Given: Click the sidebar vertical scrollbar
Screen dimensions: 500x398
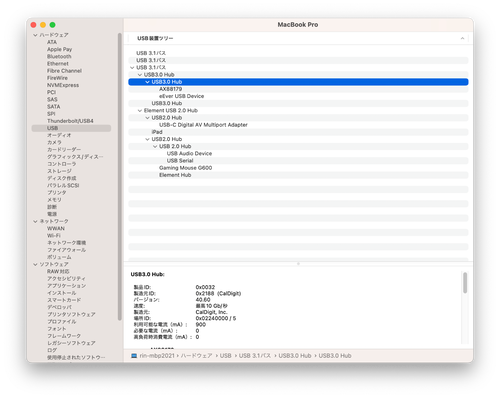Looking at the screenshot, I should click(x=120, y=177).
